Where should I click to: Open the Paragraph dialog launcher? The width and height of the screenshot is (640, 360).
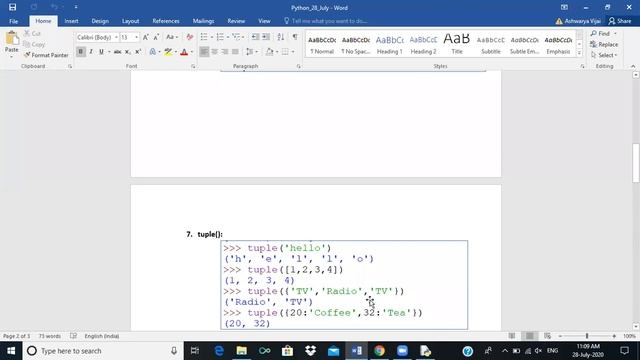[298, 66]
